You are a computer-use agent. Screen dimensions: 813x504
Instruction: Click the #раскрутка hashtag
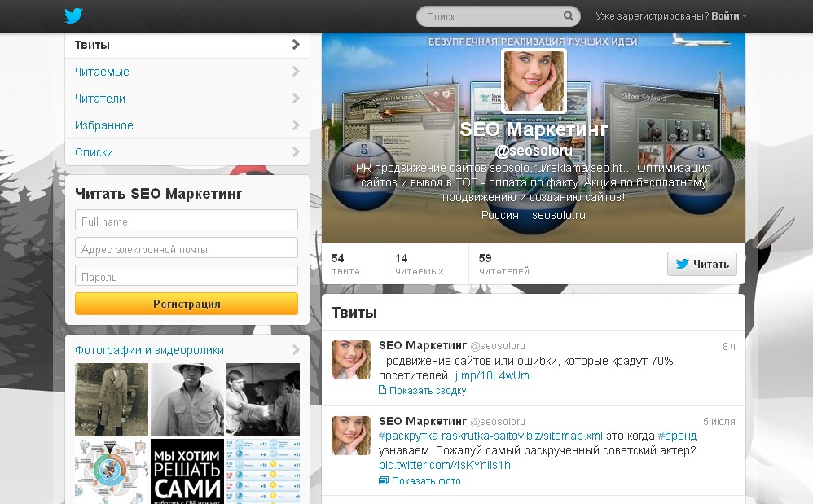point(409,436)
